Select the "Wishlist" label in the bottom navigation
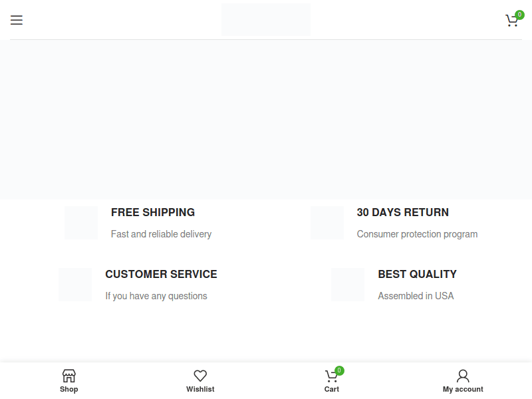This screenshot has width=532, height=399. (x=200, y=390)
